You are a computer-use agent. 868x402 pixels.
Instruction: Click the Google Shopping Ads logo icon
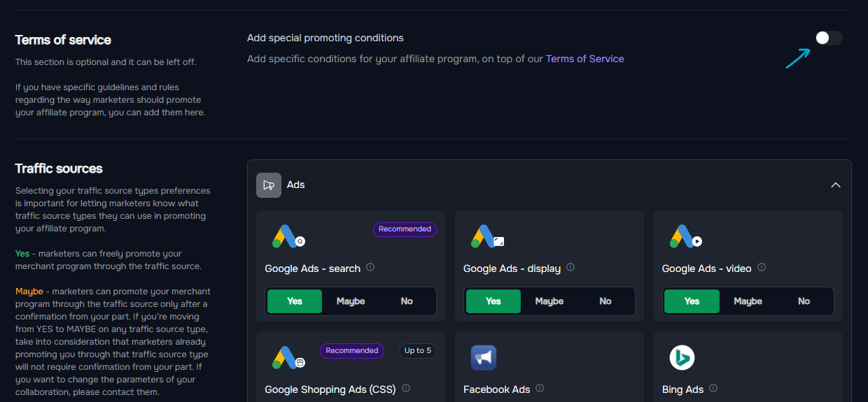coord(288,358)
